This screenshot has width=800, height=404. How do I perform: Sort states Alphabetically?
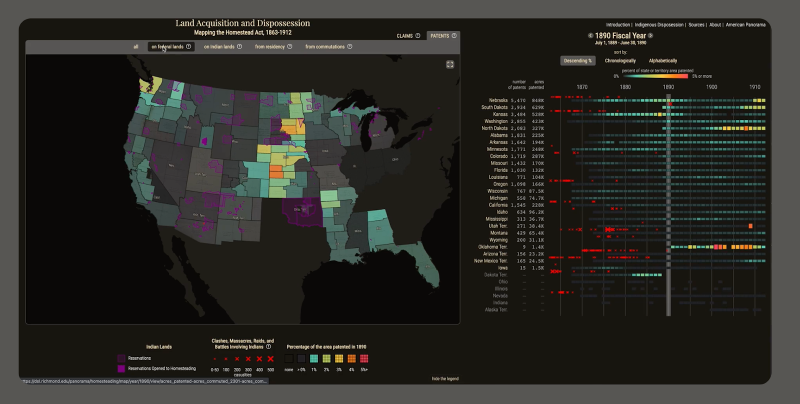(663, 61)
